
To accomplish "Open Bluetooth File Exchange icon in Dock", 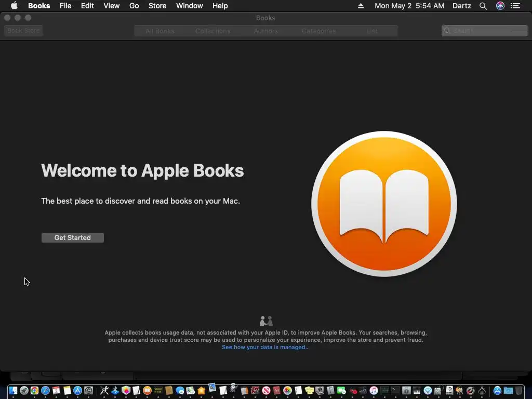I will coord(115,391).
